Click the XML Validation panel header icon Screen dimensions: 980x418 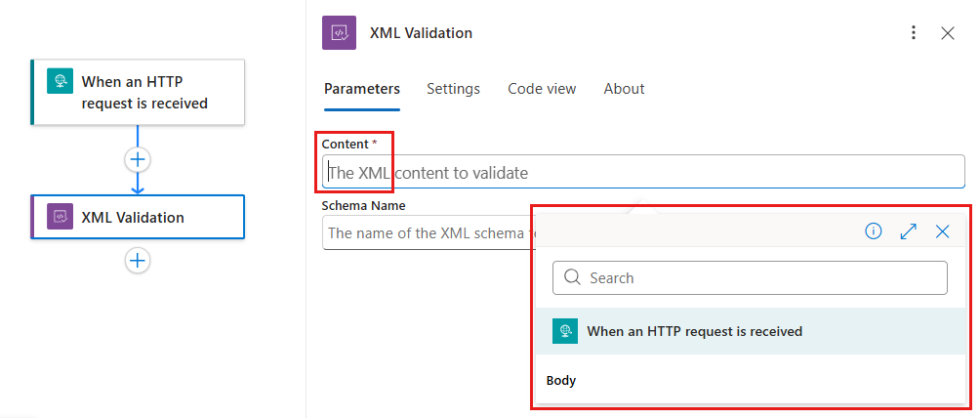(x=339, y=33)
